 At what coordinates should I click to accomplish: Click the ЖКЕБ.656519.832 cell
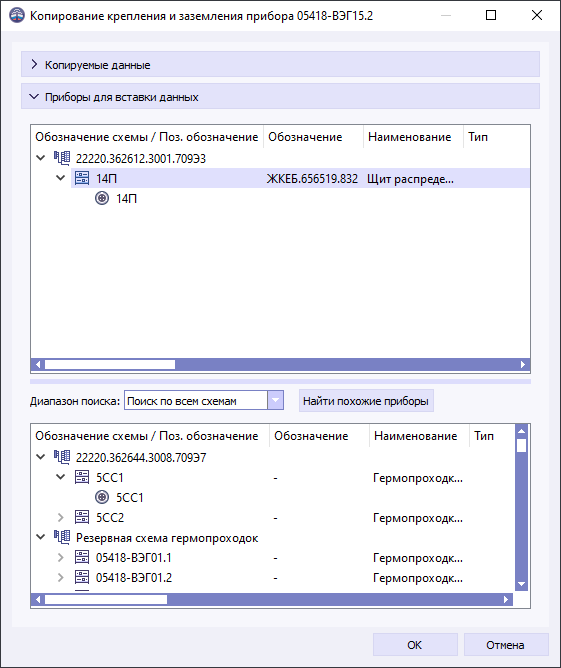312,179
